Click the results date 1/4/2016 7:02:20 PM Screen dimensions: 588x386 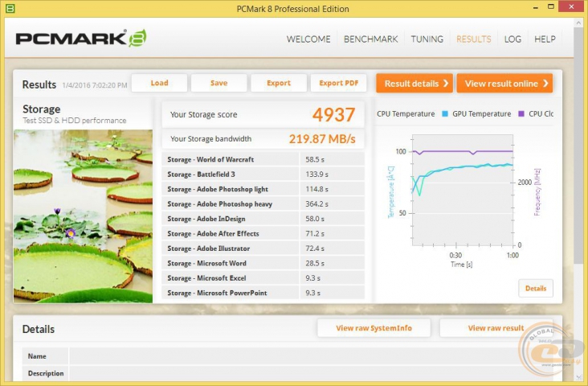(95, 85)
